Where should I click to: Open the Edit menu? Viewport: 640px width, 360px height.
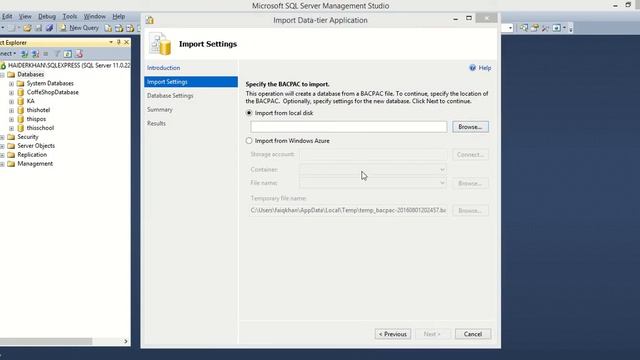click(7, 16)
